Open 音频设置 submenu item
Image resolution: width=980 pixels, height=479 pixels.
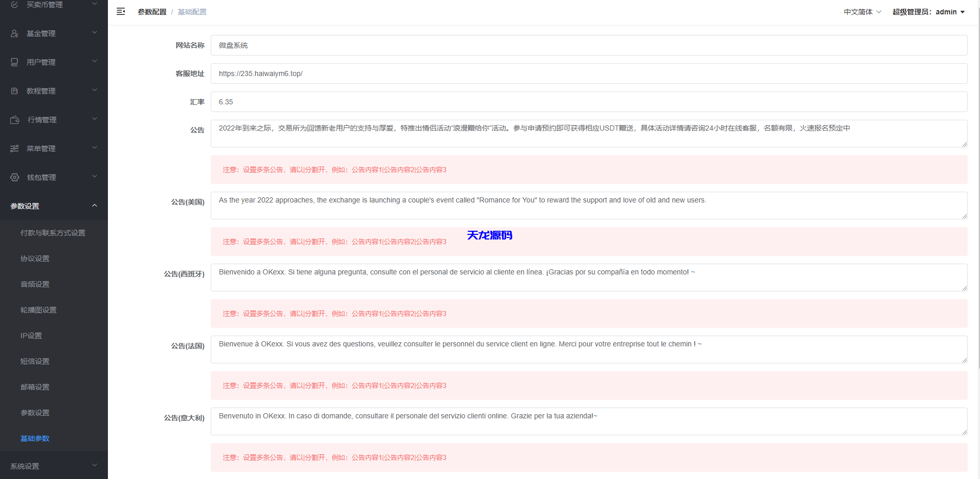click(35, 284)
